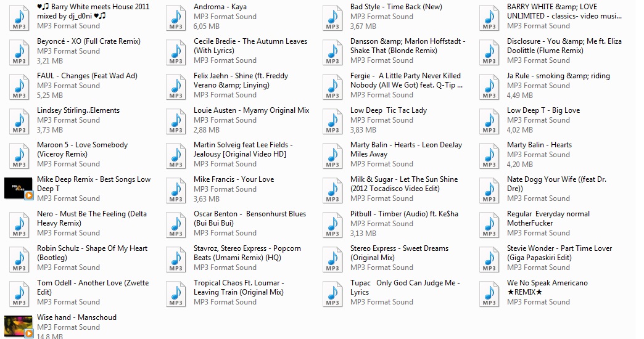The height and width of the screenshot is (339, 644).
Task: Select FAUL - Changes MP3 icon
Action: (x=19, y=87)
